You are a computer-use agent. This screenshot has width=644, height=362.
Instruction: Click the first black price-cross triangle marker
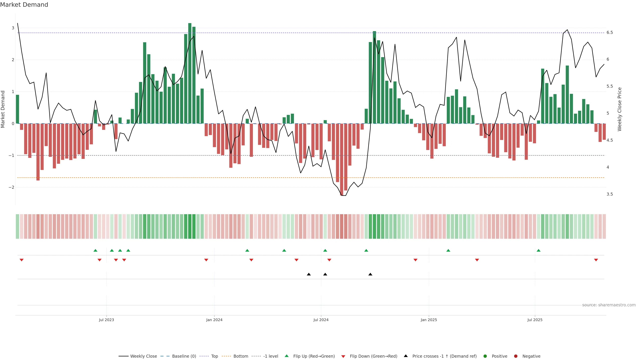[309, 274]
